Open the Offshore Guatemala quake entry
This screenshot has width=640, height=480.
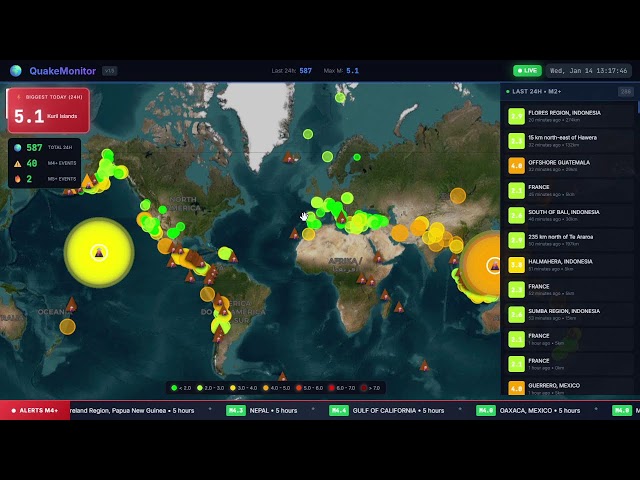(568, 166)
